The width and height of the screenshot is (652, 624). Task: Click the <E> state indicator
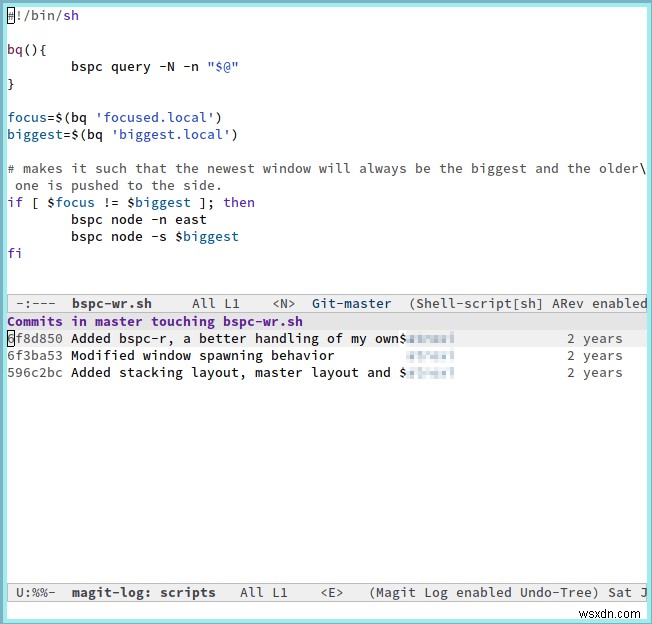331,593
